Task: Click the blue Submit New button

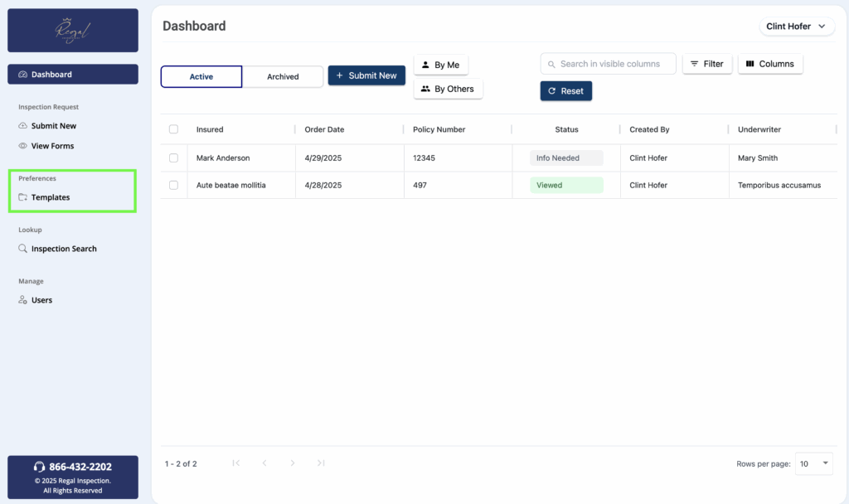Action: [366, 75]
